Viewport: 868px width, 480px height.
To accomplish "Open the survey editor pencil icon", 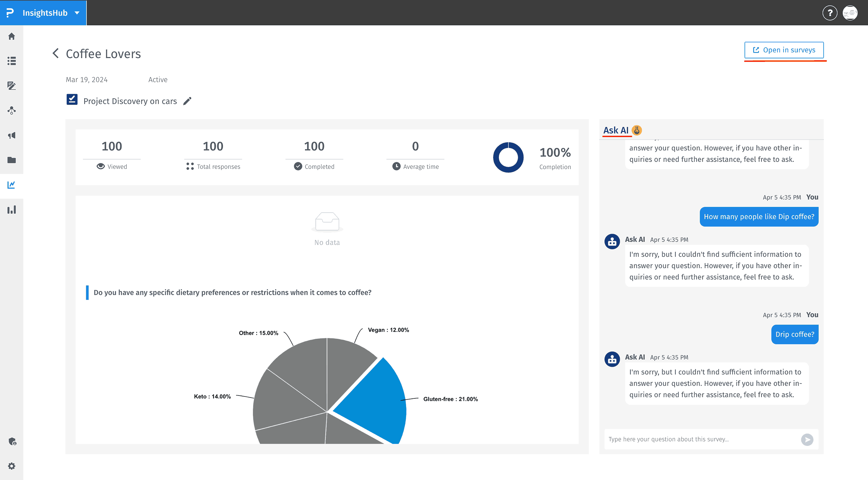I will pyautogui.click(x=11, y=86).
